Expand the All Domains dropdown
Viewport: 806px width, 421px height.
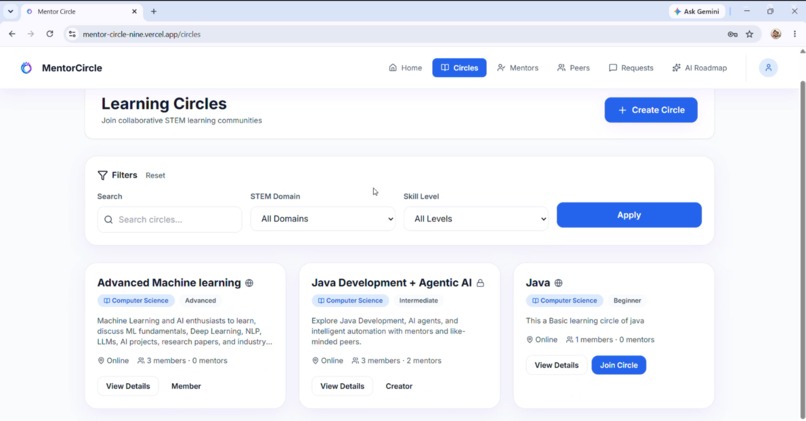[323, 219]
